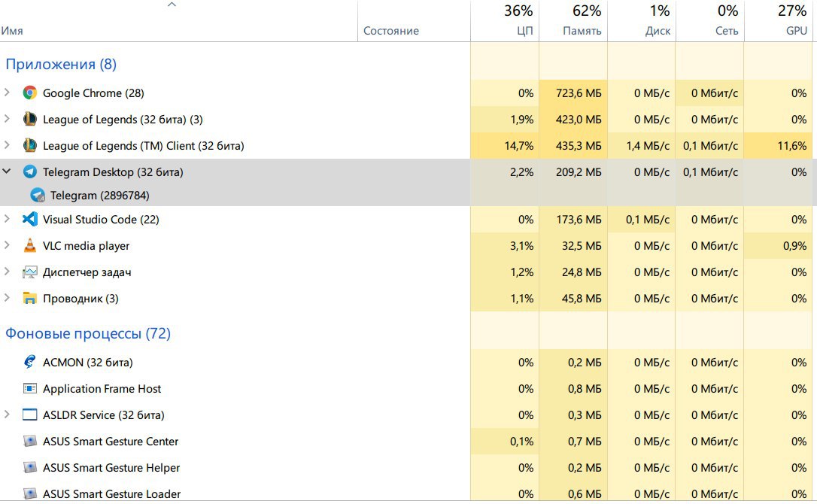Expand the ASLDR Service row

(x=7, y=414)
